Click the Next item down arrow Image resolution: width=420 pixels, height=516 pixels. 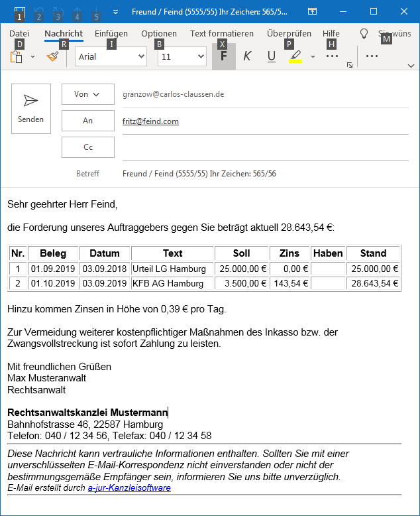tap(96, 11)
